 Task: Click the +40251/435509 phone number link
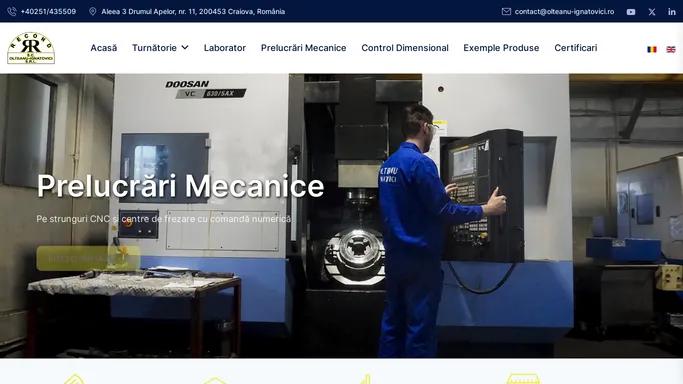(48, 12)
